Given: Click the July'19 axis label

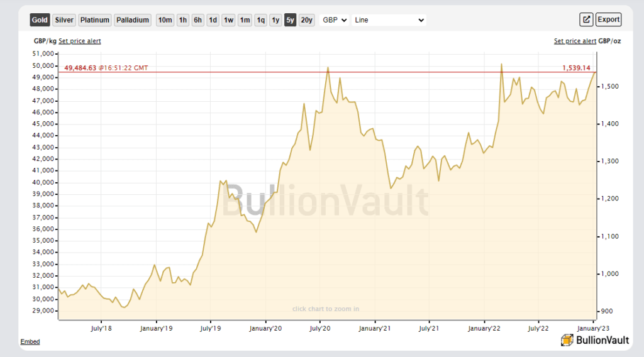Looking at the screenshot, I should point(210,328).
